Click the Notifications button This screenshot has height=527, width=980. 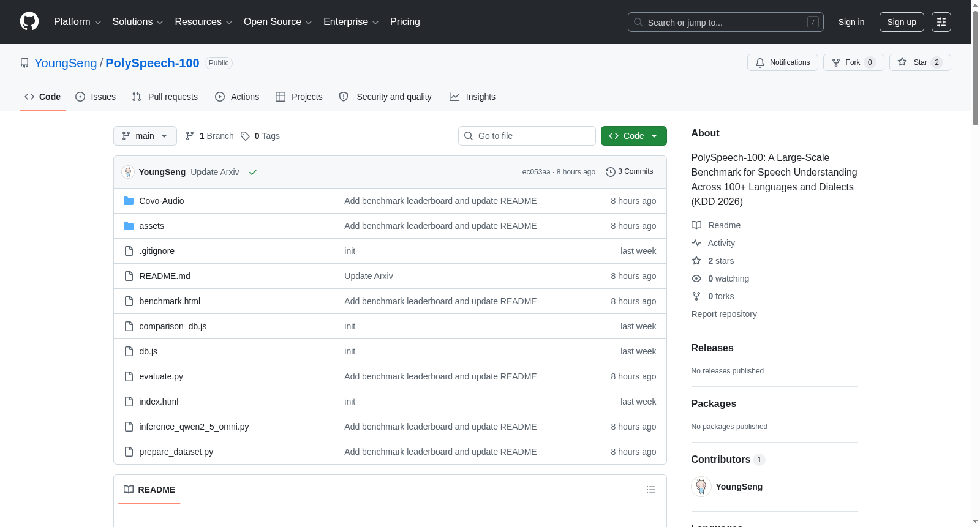[783, 62]
